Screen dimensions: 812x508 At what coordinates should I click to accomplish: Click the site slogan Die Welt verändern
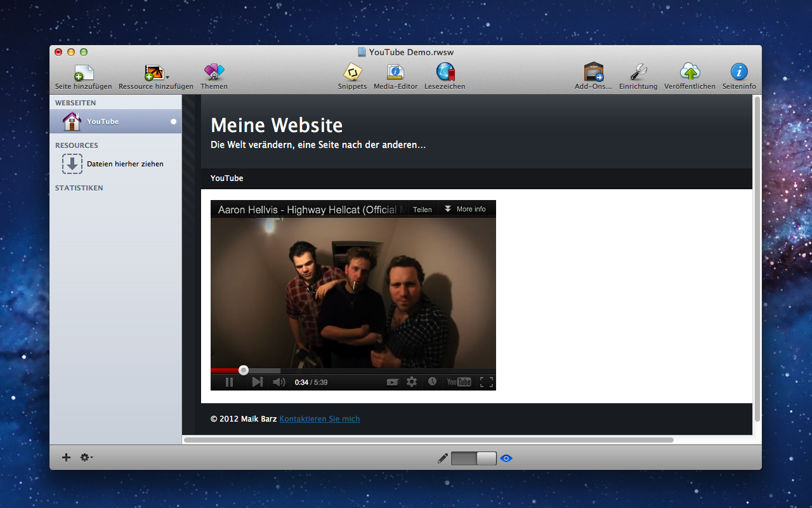[x=318, y=145]
